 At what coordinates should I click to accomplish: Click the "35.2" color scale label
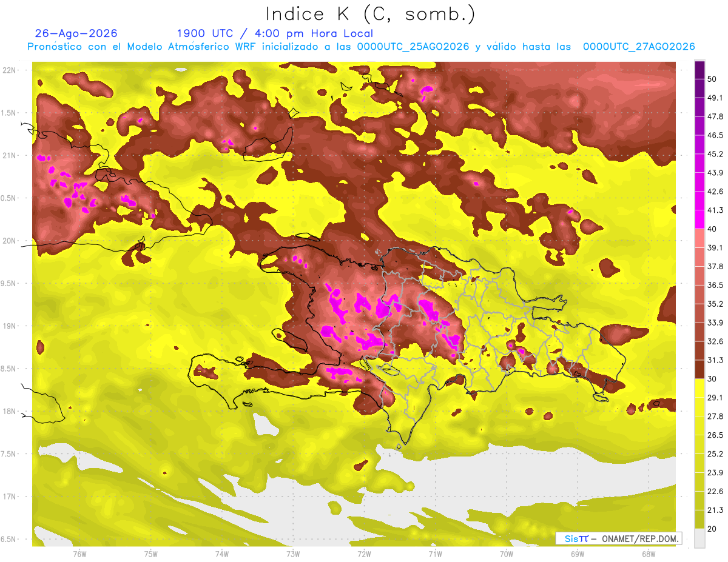pyautogui.click(x=715, y=304)
